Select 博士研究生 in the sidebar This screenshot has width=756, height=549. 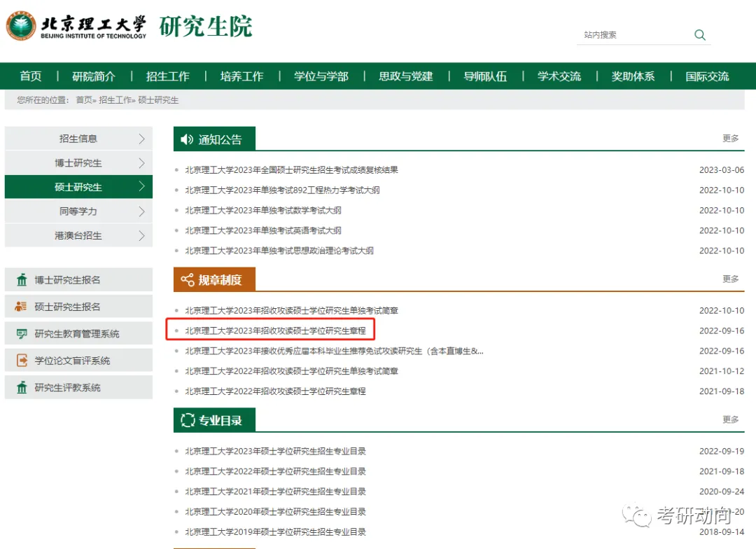click(x=78, y=163)
